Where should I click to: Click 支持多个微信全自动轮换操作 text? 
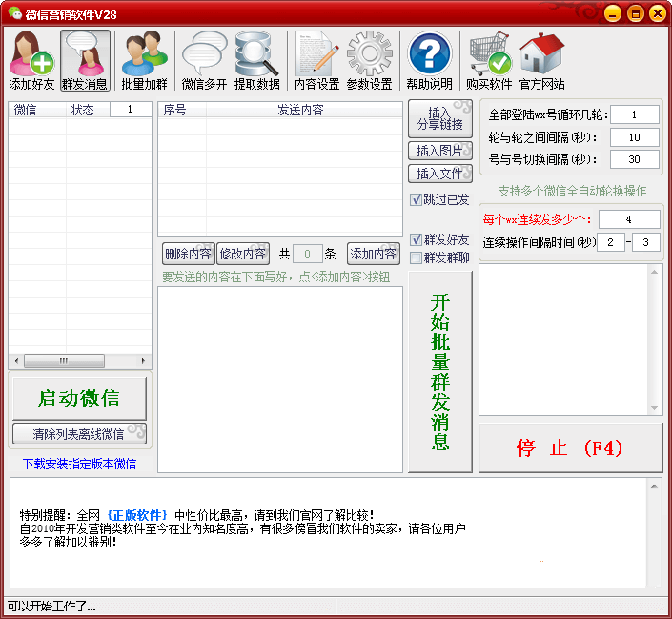[x=572, y=191]
